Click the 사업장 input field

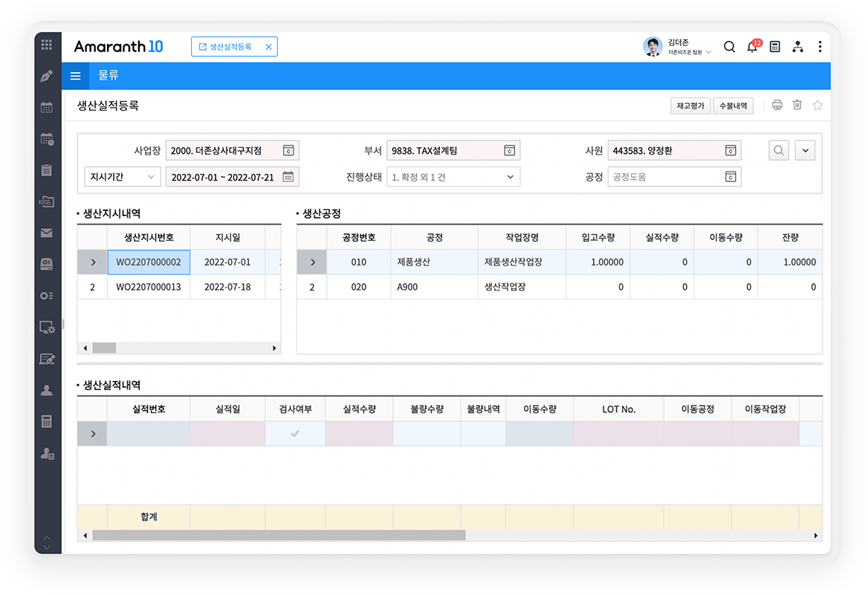pyautogui.click(x=233, y=151)
